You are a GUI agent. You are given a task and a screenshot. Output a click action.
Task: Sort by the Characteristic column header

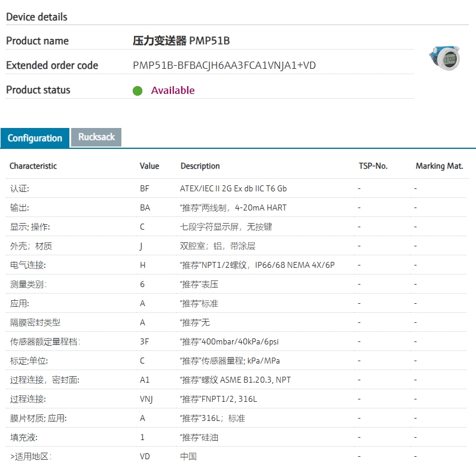(x=33, y=166)
